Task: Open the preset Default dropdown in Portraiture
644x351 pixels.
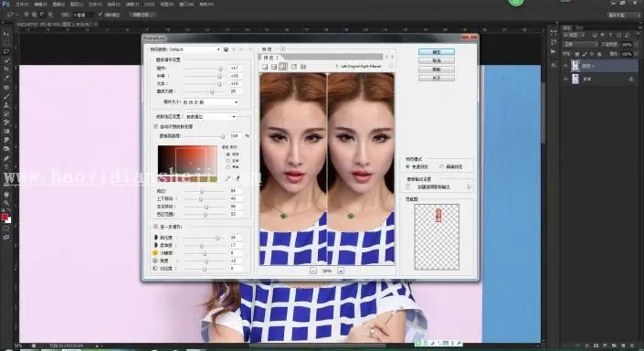Action: click(195, 49)
